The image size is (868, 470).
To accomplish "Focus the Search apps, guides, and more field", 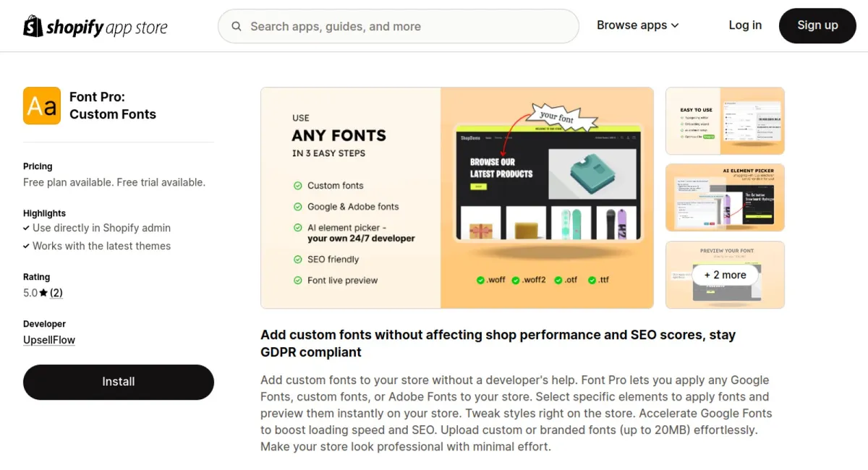I will (405, 27).
